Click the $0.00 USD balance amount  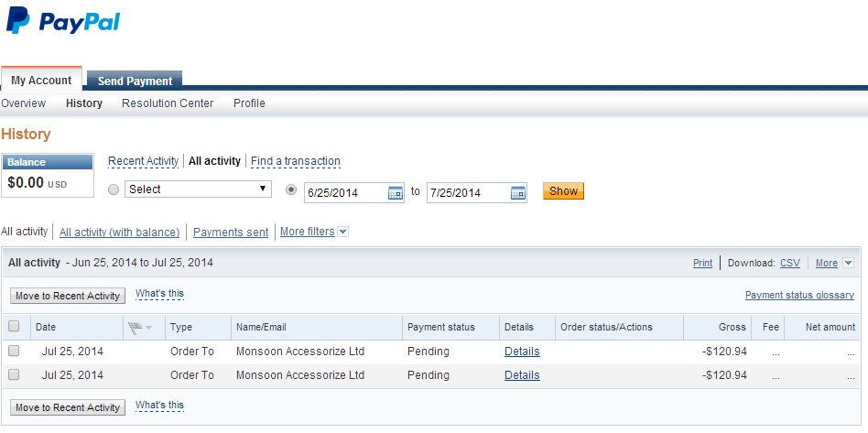(38, 183)
